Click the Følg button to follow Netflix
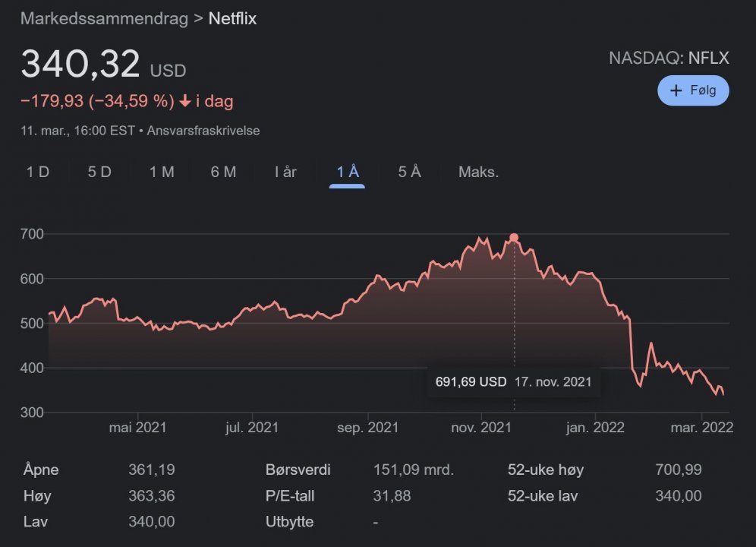The image size is (756, 547). [x=693, y=90]
